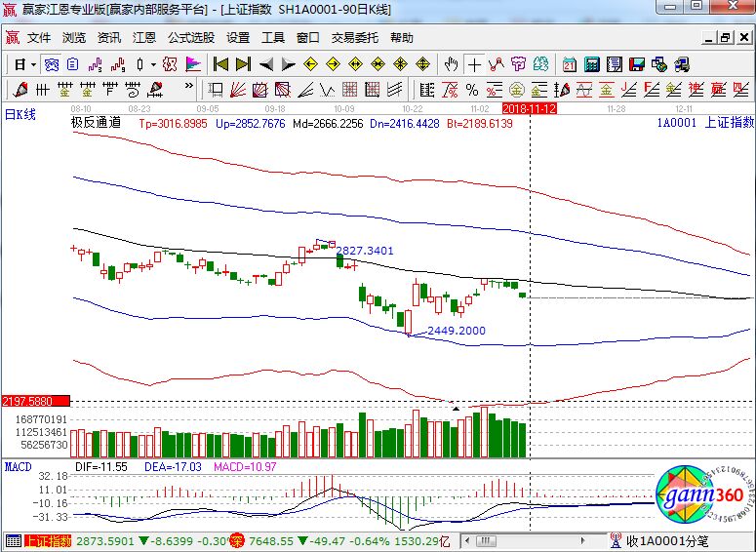Screen dimensions: 756x552
Task: Select the Gann fan lines tool
Action: click(x=240, y=90)
